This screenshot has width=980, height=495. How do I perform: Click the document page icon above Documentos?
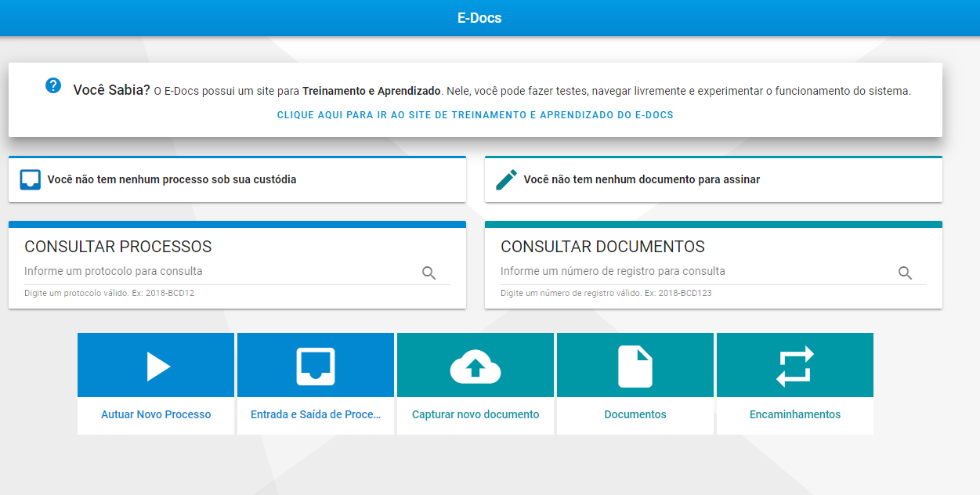635,365
